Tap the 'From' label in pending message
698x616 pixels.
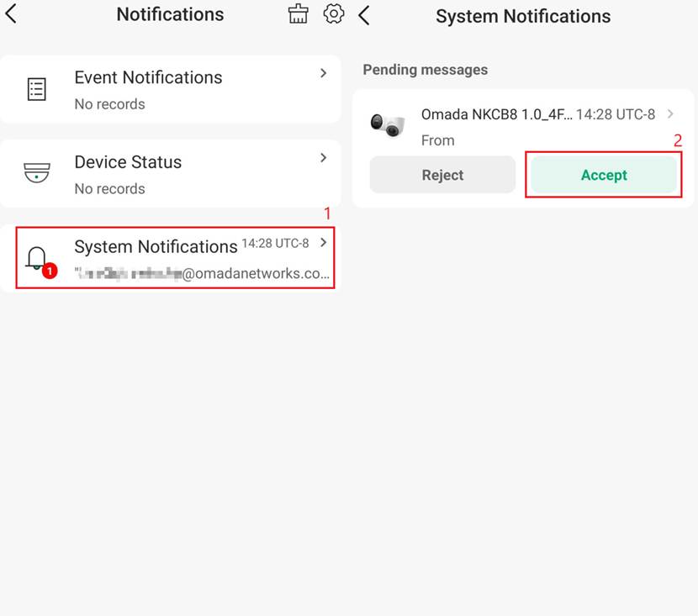(437, 140)
